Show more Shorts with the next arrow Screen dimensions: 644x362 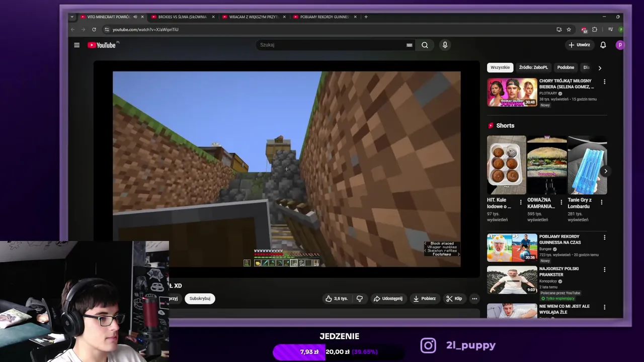click(605, 171)
